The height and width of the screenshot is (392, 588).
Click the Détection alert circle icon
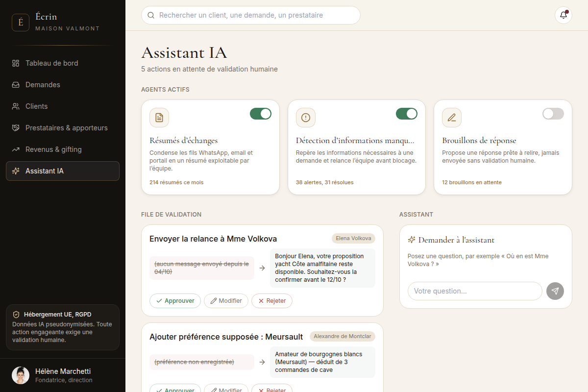click(x=306, y=118)
